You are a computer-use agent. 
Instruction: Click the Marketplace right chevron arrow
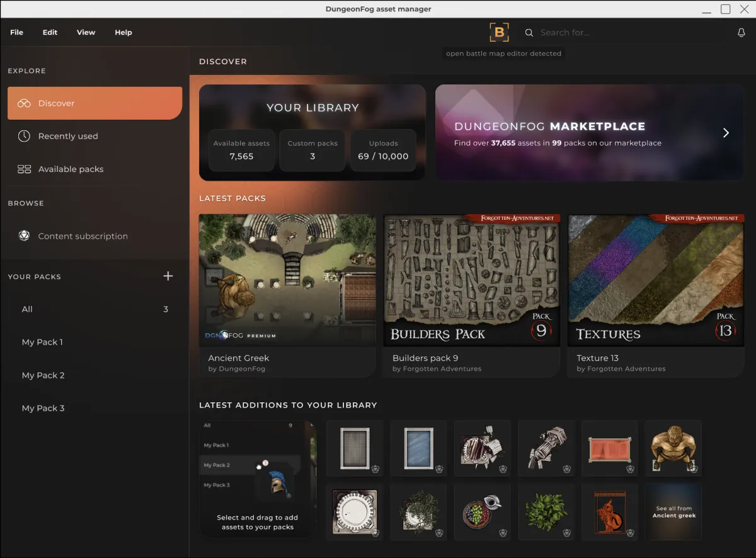click(726, 133)
